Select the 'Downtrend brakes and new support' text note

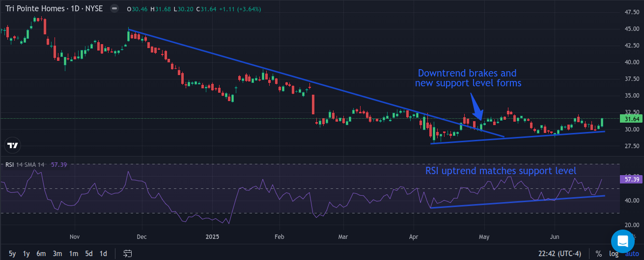[x=468, y=78]
